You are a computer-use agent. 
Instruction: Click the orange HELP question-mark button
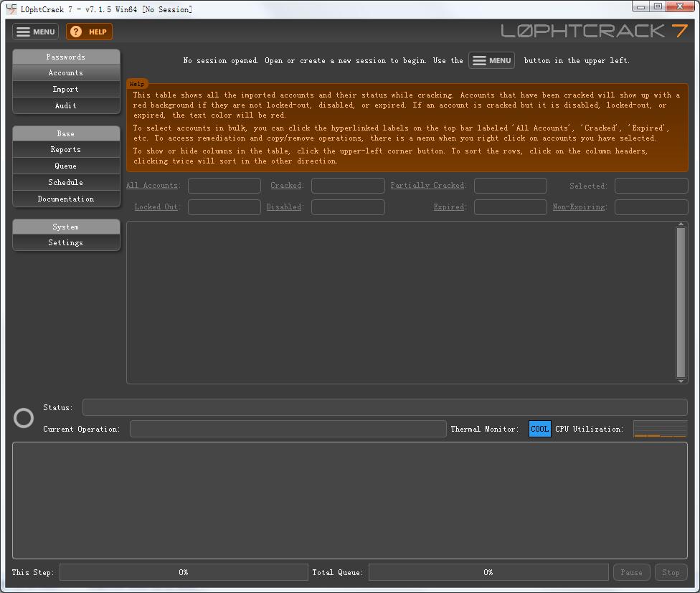pos(89,32)
